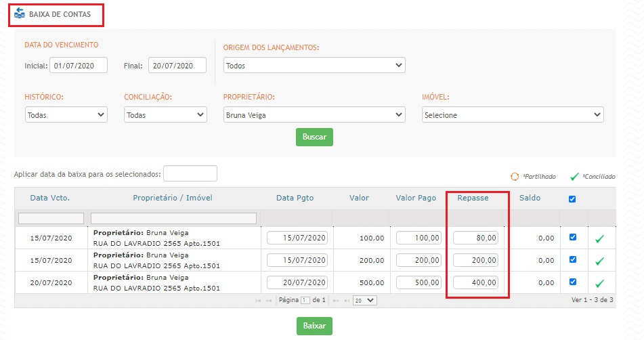Uncheck the first row's selection checkbox
The image size is (644, 340).
pos(573,237)
